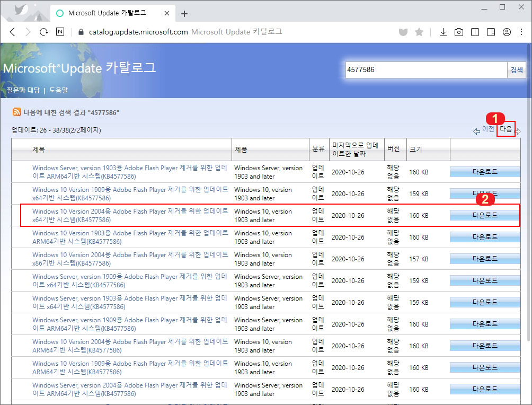
Task: Open Windows Server 1903 x64 update link
Action: 130,303
